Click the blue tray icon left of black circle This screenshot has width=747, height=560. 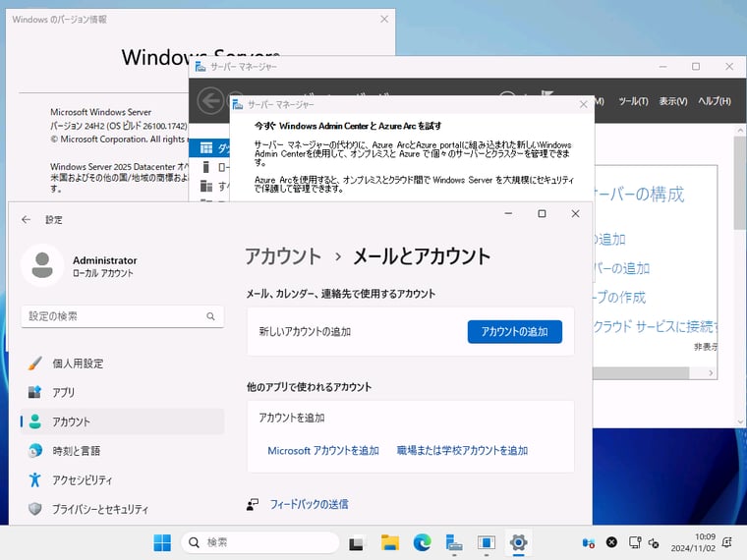(x=589, y=542)
